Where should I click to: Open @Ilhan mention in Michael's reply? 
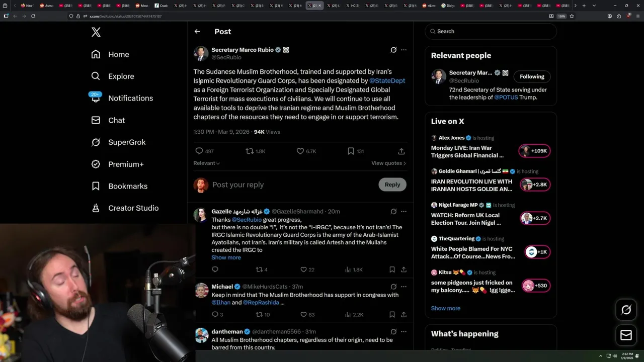click(221, 302)
